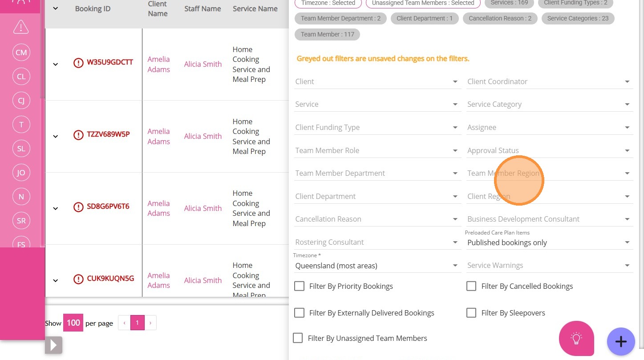Open client link Amelia Adams in first row
The width and height of the screenshot is (644, 360).
tap(159, 65)
